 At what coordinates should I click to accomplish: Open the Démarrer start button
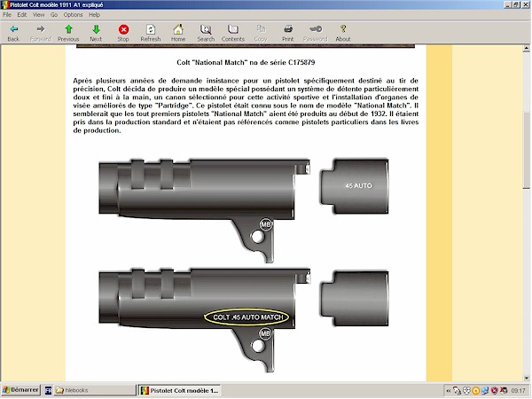point(20,390)
